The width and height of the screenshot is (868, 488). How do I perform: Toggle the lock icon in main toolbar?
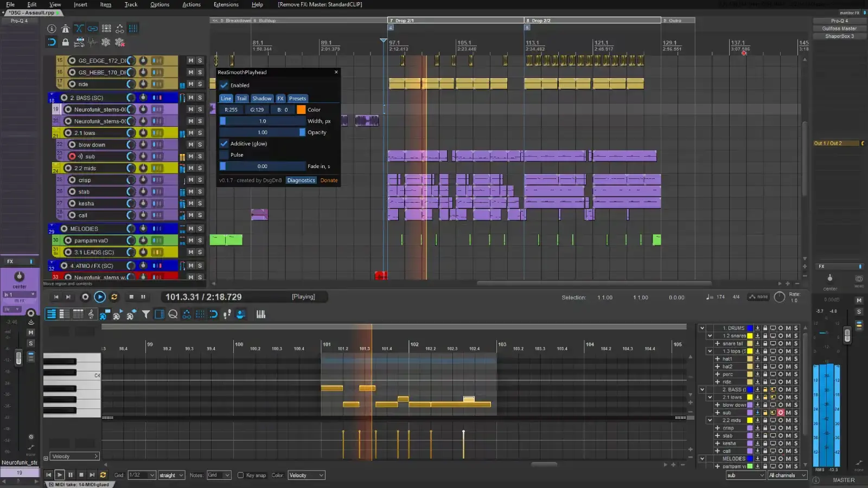tap(66, 42)
